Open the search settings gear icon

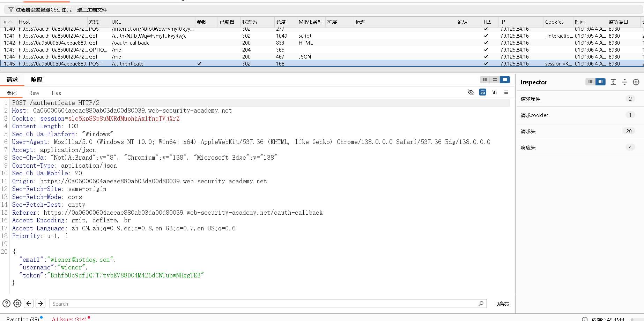coord(17,303)
